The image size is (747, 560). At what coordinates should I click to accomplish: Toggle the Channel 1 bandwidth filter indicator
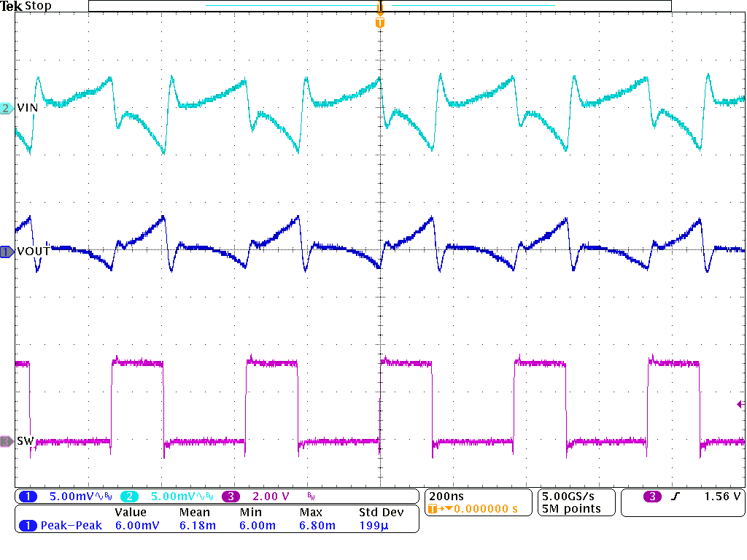click(x=107, y=495)
